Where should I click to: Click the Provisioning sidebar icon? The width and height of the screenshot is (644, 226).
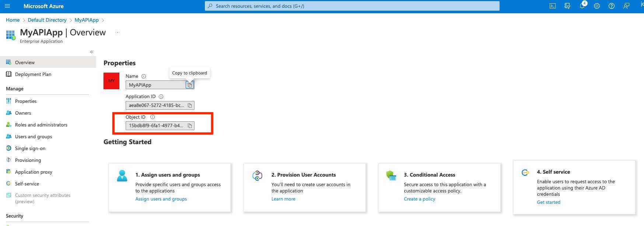click(x=8, y=160)
